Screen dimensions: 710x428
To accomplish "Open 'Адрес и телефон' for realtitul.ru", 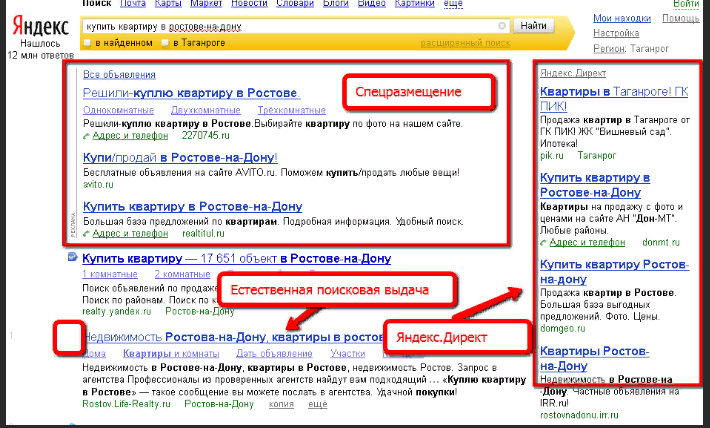I will (x=130, y=234).
